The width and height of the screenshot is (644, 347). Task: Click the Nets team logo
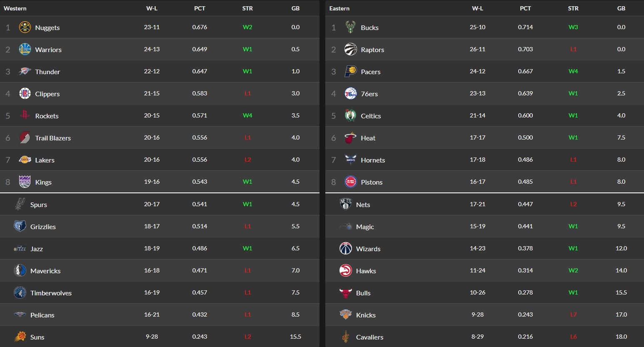(x=346, y=204)
